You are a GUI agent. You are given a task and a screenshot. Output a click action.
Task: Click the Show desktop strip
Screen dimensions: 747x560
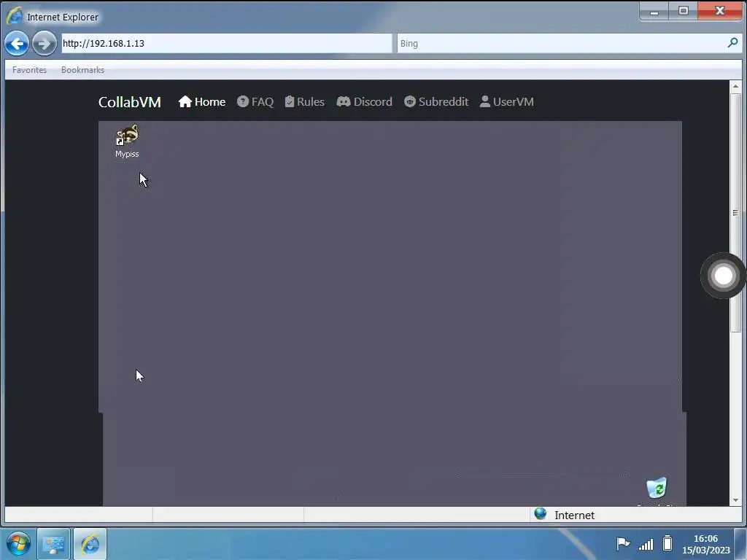740,544
